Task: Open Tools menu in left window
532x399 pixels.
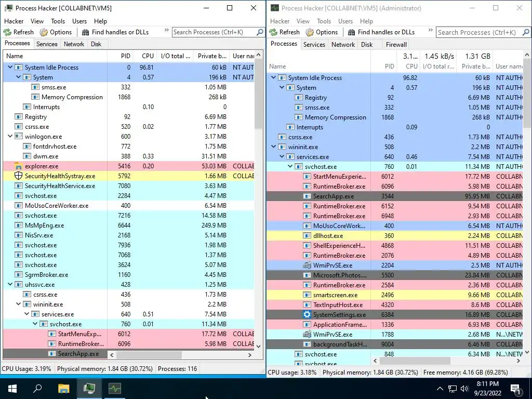Action: [x=58, y=21]
